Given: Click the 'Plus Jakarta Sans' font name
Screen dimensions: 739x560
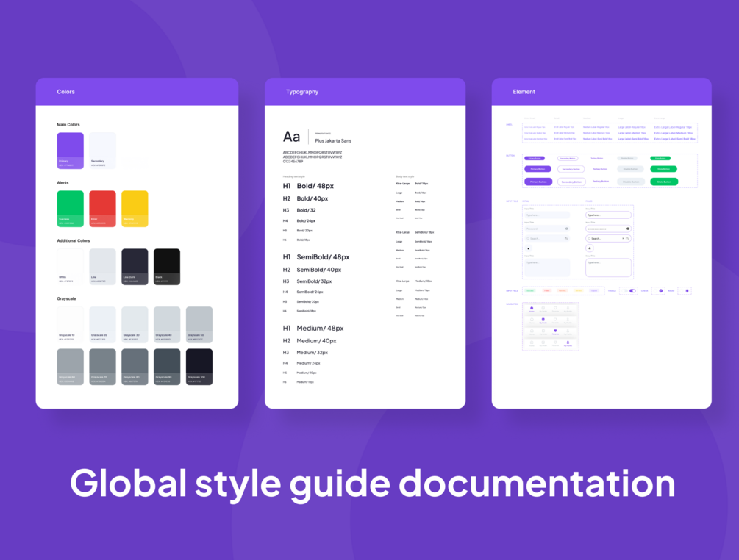Looking at the screenshot, I should pos(333,141).
